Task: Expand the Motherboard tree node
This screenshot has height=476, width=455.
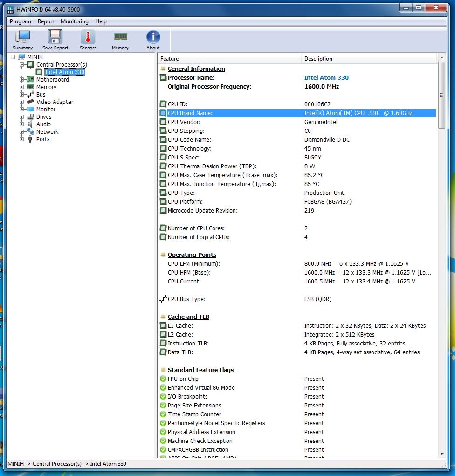Action: (21, 80)
